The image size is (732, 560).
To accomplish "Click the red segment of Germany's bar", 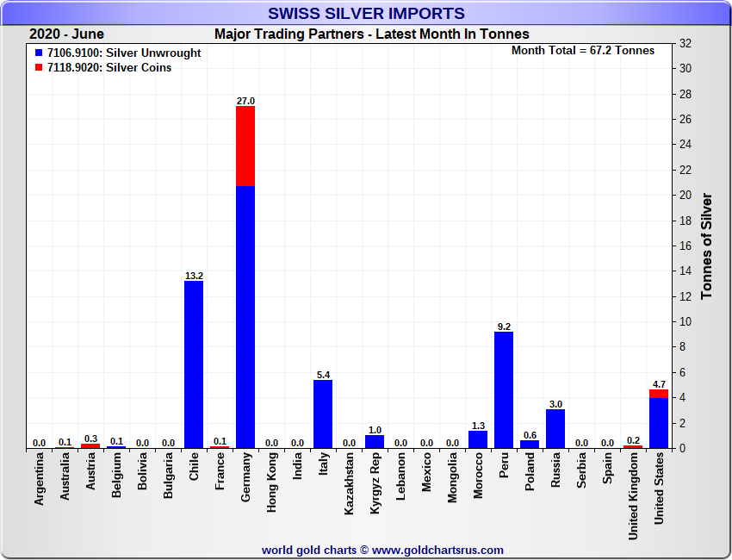I will (245, 146).
